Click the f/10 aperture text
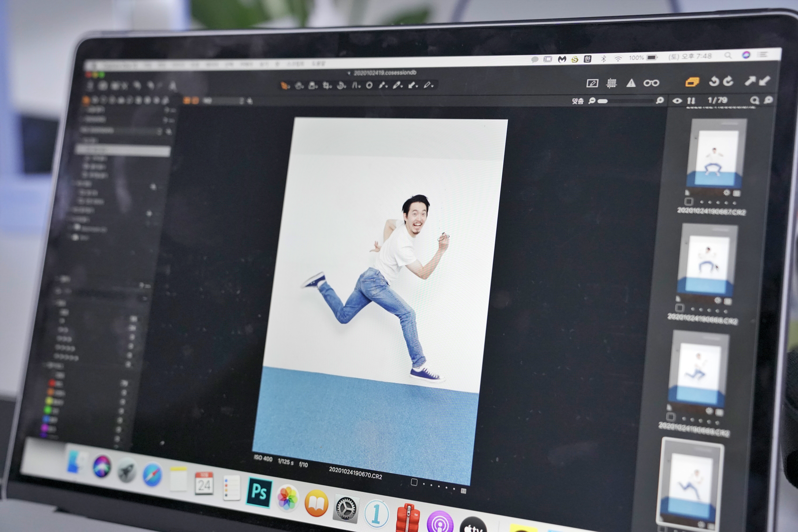The image size is (798, 532). 303,464
